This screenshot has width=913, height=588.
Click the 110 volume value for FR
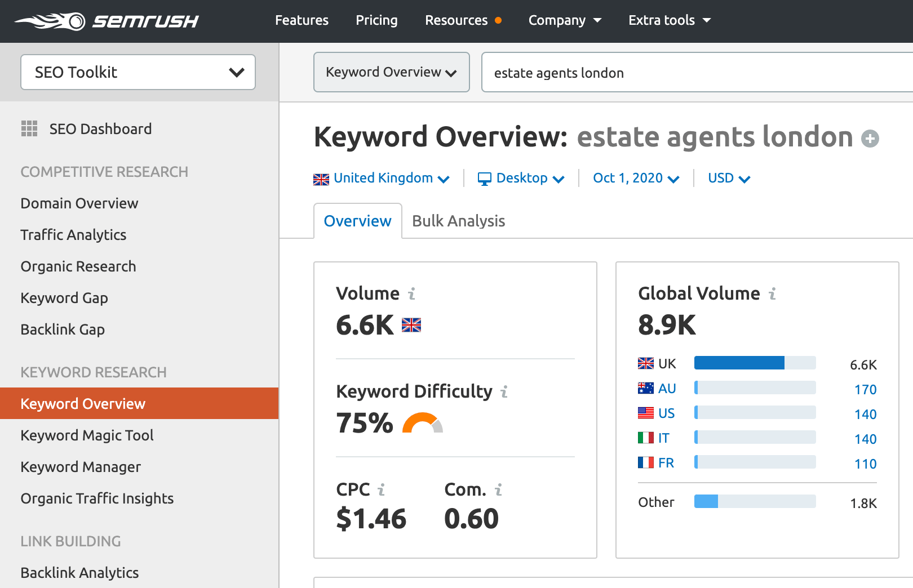865,464
